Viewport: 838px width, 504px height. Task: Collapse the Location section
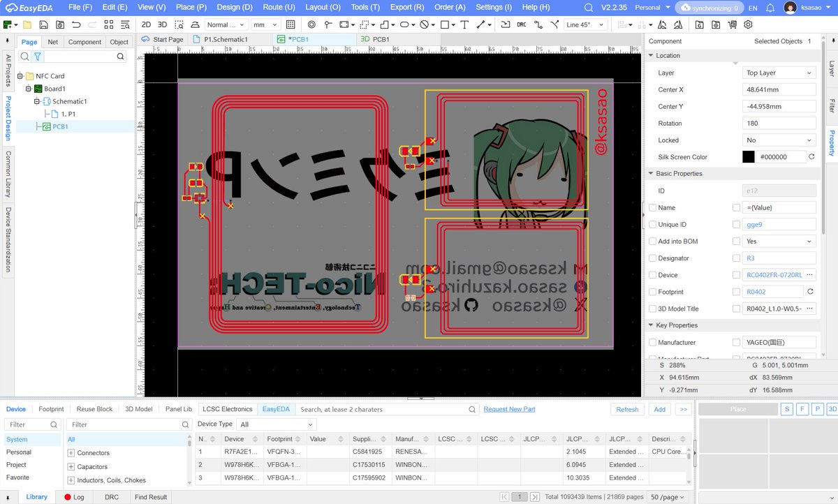[652, 55]
